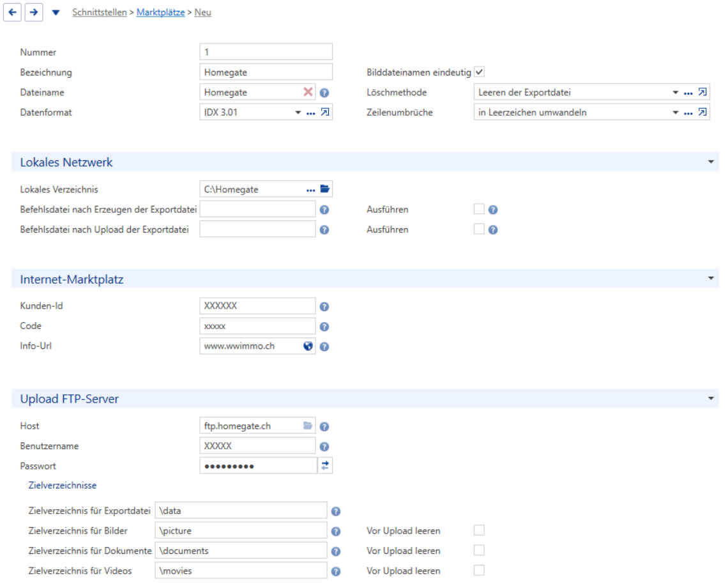Click the Nummer input field

coord(266,52)
